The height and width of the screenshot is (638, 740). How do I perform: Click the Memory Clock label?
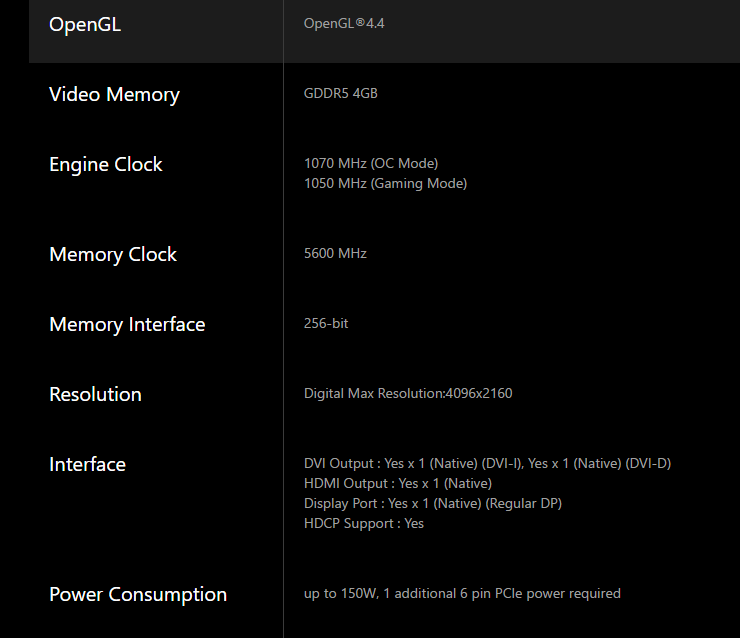pos(113,254)
